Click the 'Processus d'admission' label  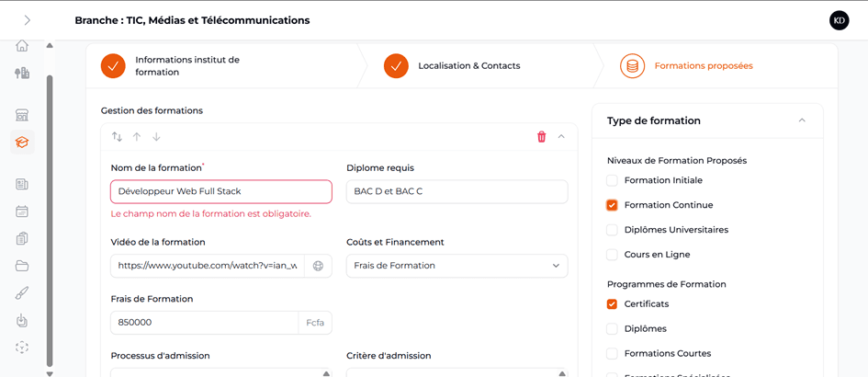pyautogui.click(x=160, y=355)
